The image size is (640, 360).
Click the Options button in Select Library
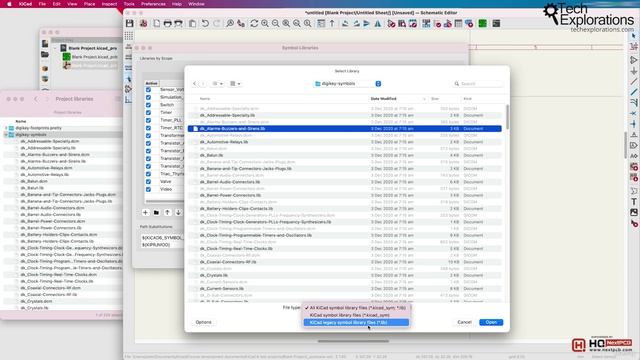click(x=203, y=322)
